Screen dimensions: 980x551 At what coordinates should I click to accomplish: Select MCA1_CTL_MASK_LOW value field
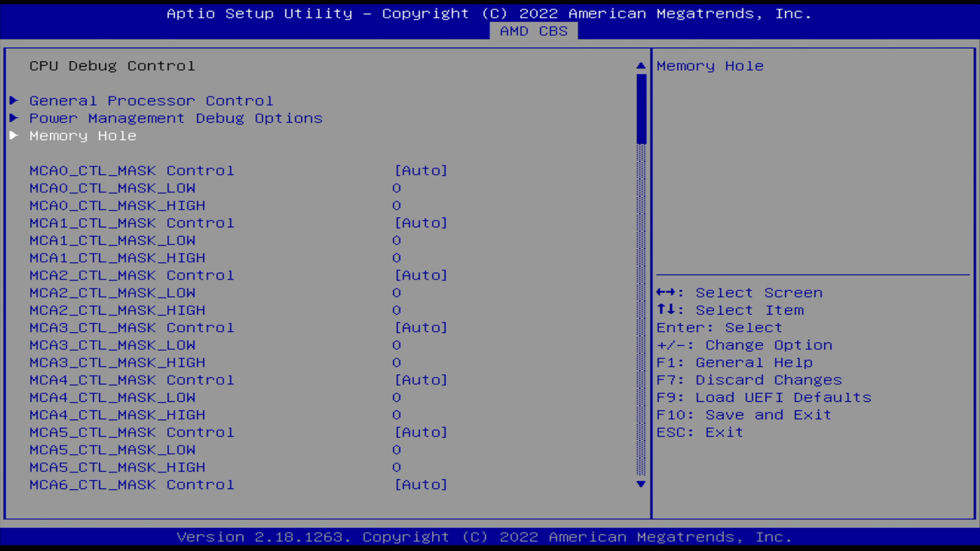point(397,241)
